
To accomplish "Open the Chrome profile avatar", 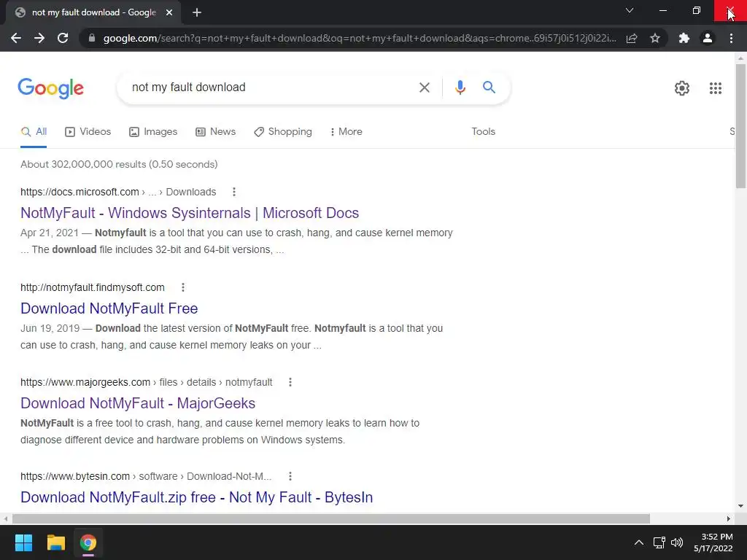I will (708, 38).
